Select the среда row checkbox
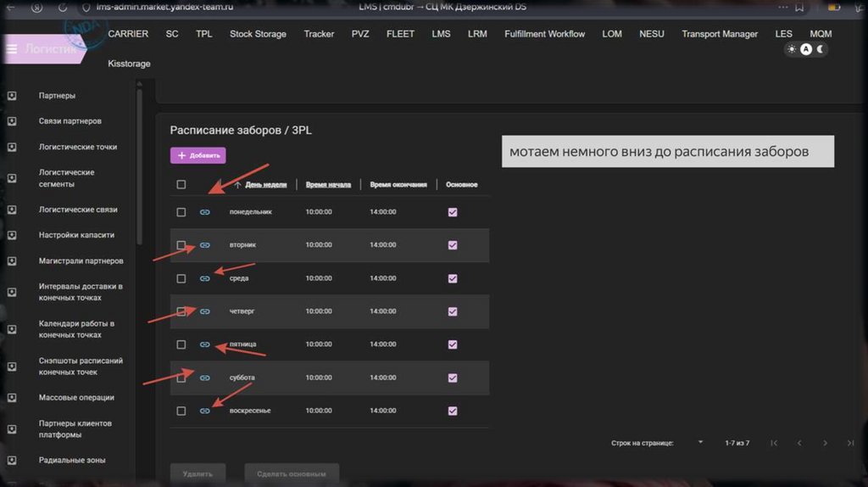This screenshot has height=487, width=868. [181, 278]
